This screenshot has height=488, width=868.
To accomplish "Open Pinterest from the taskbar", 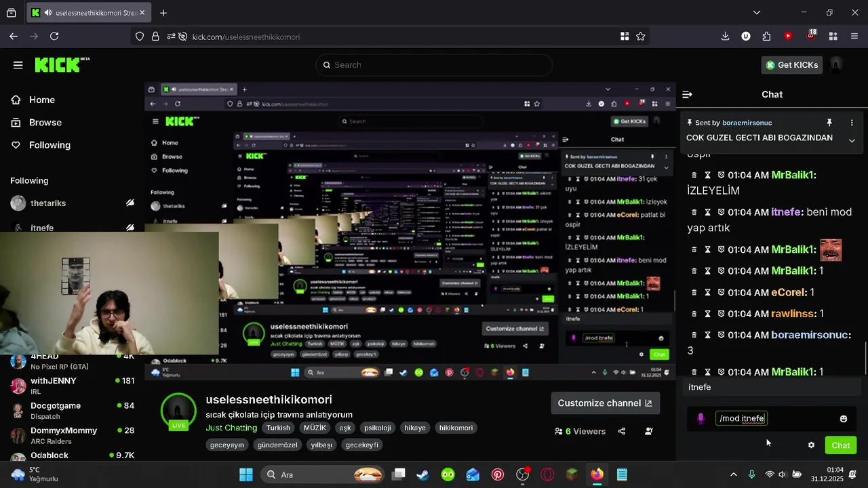I will click(x=498, y=474).
